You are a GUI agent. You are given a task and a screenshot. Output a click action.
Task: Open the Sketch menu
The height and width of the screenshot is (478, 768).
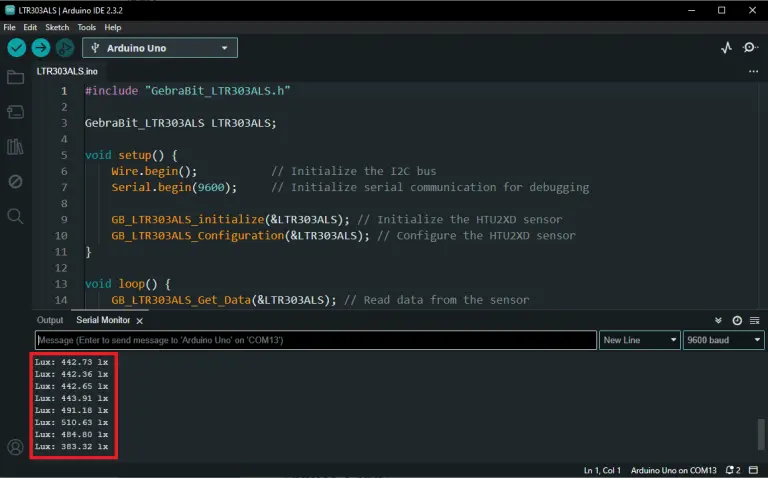(x=57, y=27)
